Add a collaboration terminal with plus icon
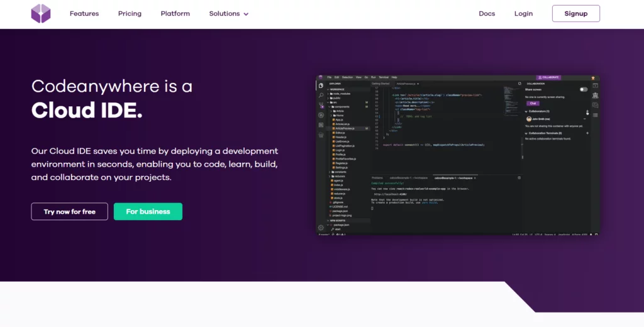The width and height of the screenshot is (644, 327). click(587, 133)
